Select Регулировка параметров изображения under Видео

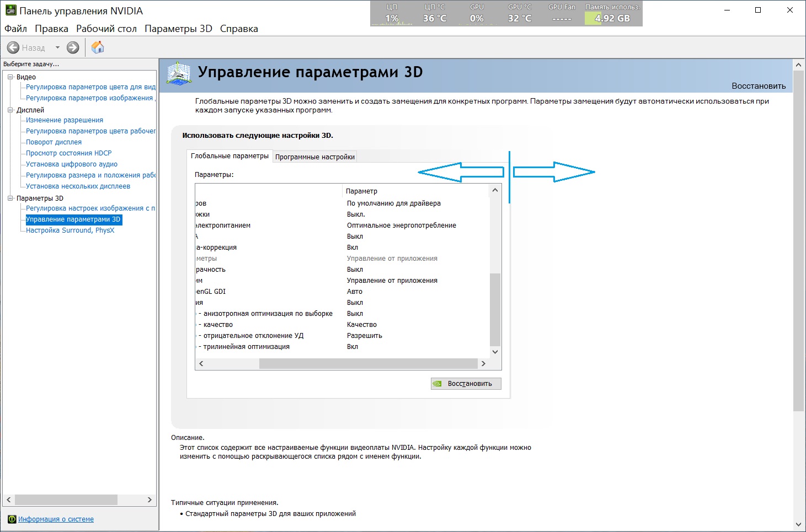90,98
